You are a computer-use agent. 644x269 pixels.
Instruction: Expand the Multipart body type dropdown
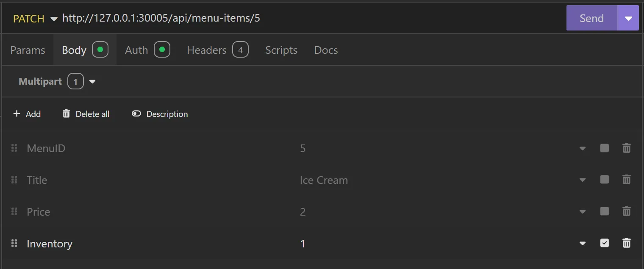click(x=92, y=81)
